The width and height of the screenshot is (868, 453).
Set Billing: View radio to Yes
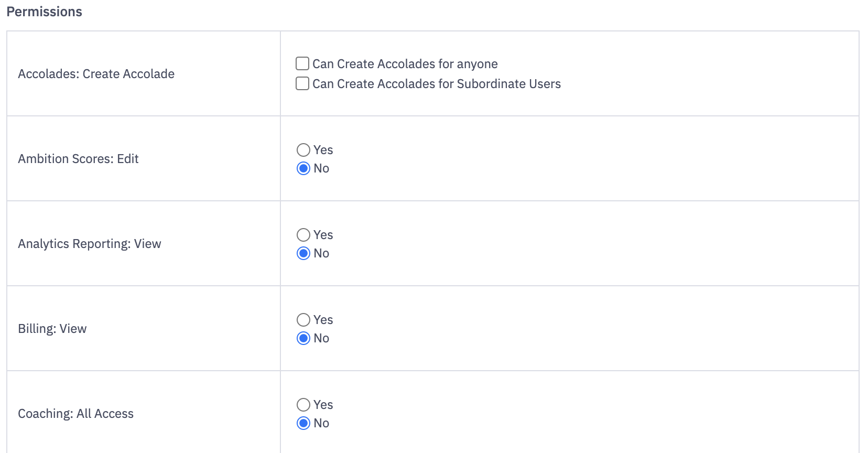click(303, 320)
